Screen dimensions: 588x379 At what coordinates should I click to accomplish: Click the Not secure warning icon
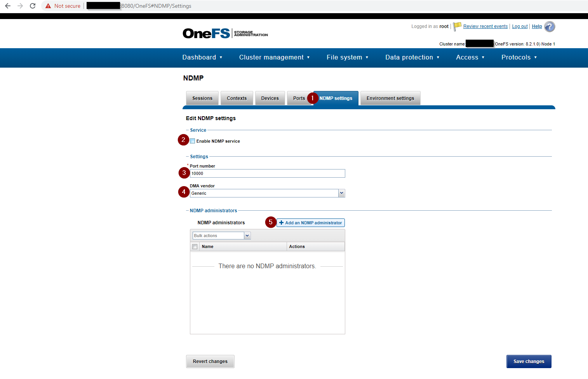[48, 6]
